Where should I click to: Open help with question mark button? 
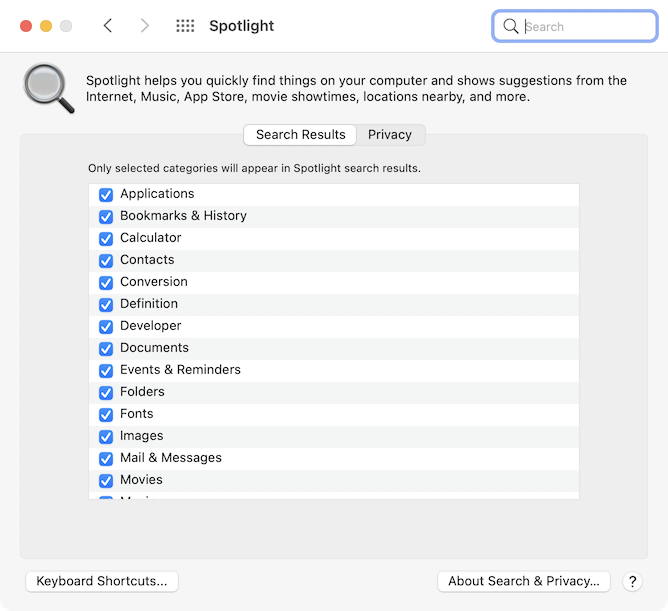click(x=632, y=581)
